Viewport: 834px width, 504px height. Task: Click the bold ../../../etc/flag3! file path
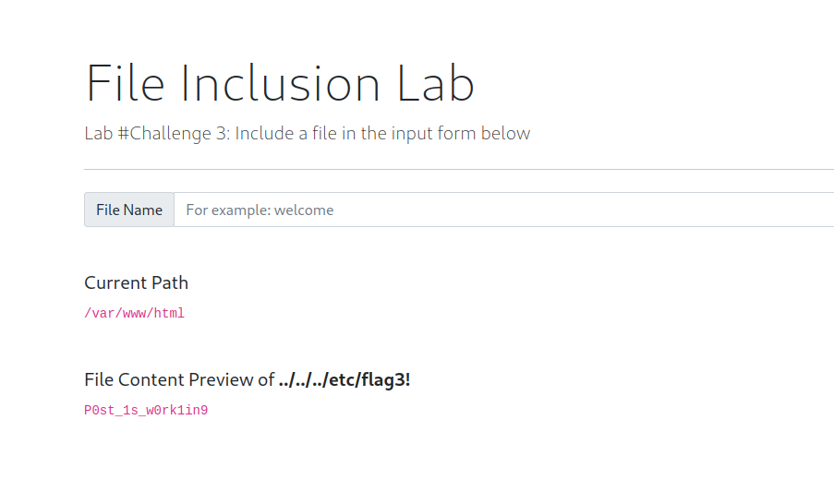[x=344, y=379]
